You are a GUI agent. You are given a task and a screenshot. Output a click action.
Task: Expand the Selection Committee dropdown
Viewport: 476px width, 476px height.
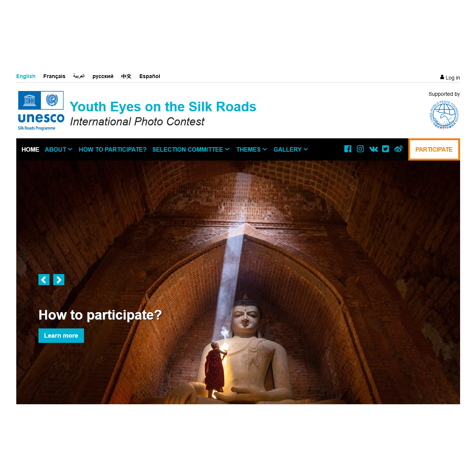point(191,149)
